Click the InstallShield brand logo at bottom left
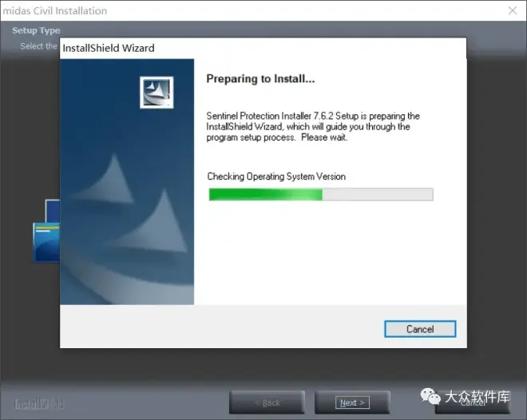Viewport: 527px width, 420px height. [39, 403]
